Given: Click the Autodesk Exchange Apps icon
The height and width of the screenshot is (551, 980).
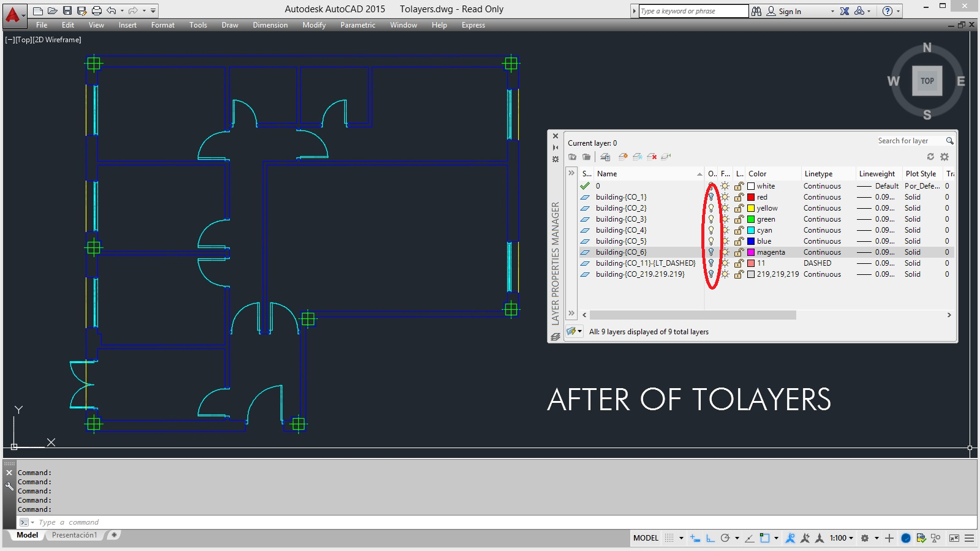Looking at the screenshot, I should 845,11.
